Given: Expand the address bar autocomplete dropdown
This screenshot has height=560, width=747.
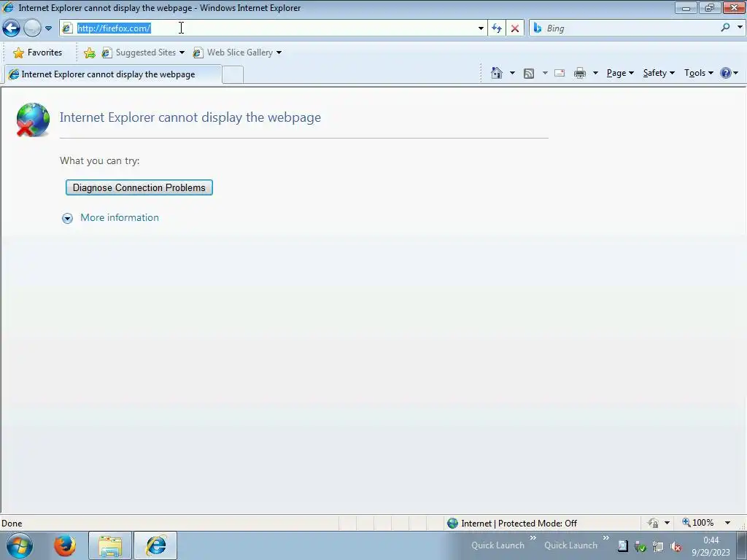Looking at the screenshot, I should [x=481, y=28].
